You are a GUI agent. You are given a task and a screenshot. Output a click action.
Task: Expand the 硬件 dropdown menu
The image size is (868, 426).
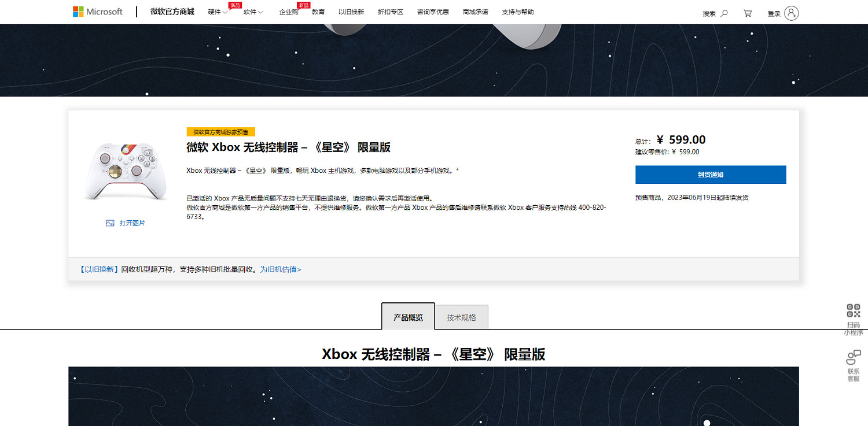point(217,12)
